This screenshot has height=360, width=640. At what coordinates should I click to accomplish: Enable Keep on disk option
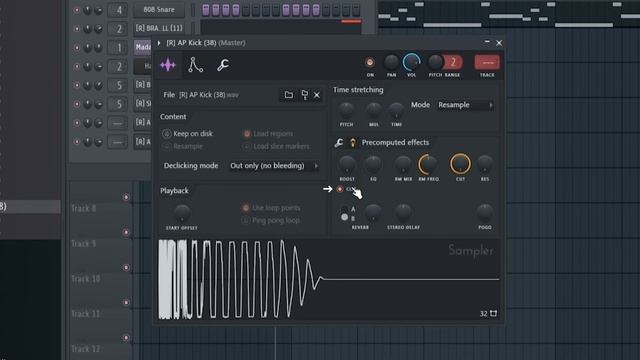click(188, 133)
